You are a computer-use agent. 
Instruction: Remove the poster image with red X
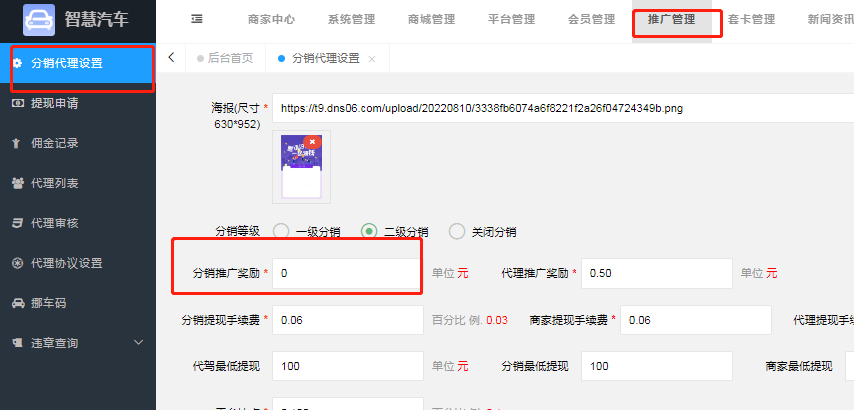click(x=312, y=142)
